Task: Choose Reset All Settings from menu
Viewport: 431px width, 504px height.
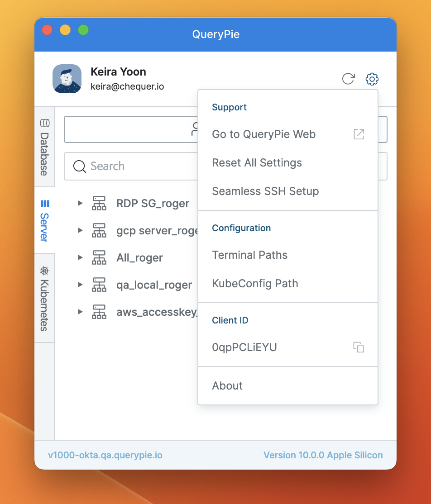Action: click(257, 163)
